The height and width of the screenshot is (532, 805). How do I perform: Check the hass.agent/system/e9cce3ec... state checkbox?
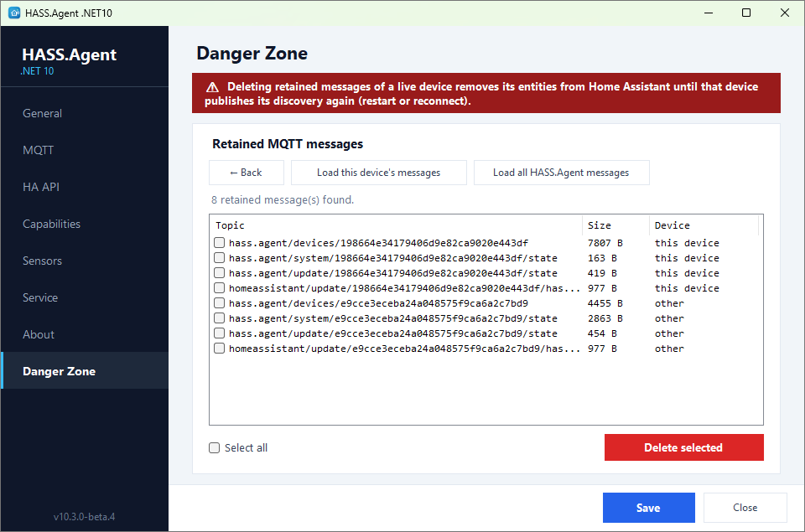(x=219, y=318)
